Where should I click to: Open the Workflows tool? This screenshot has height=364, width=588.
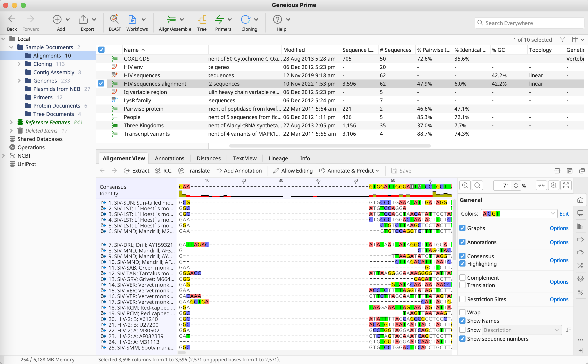[132, 20]
